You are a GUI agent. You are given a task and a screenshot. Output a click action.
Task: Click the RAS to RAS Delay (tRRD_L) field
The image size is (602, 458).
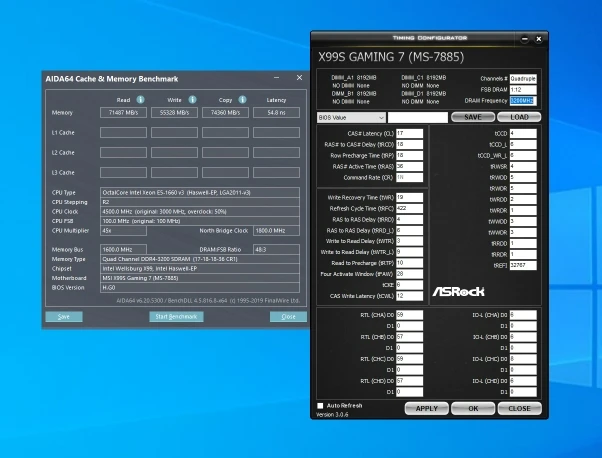click(x=409, y=230)
